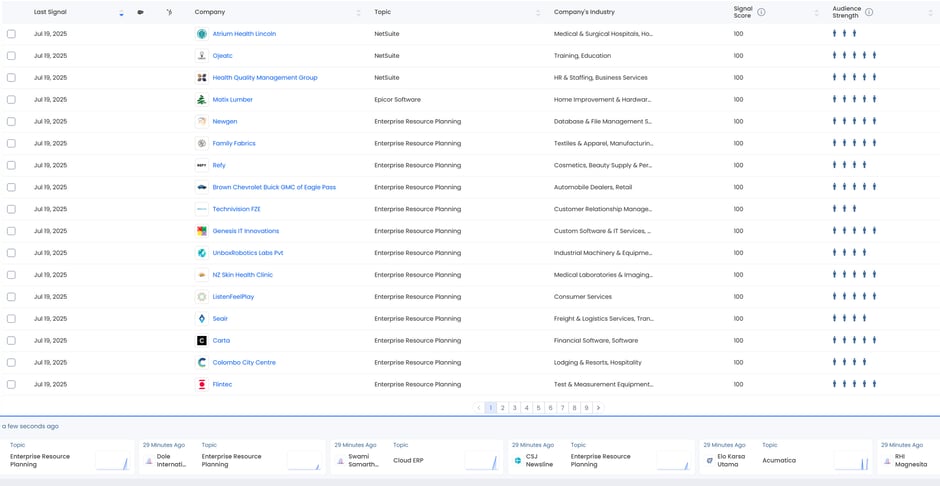
Task: Click the Matix Lumber tree logo
Action: click(201, 99)
